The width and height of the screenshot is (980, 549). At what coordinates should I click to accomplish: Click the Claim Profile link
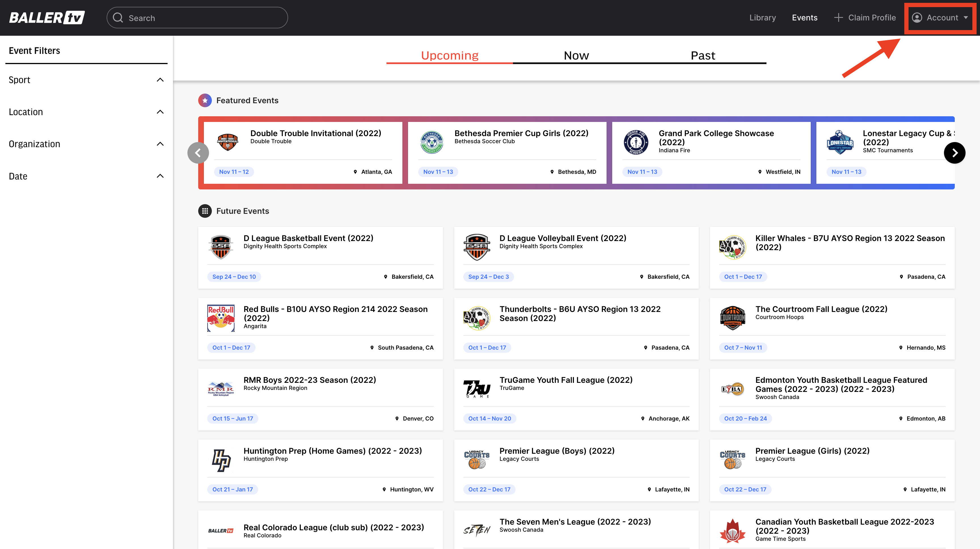tap(872, 18)
